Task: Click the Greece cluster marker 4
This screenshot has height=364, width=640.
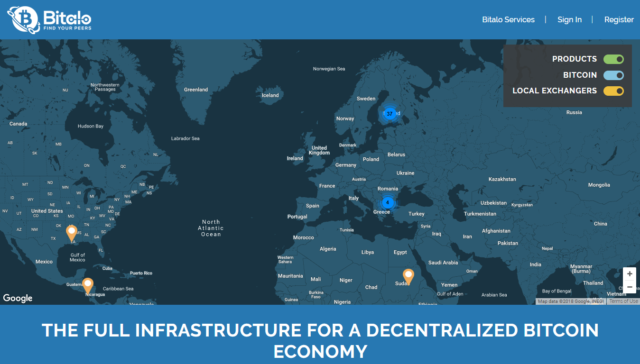Action: click(388, 203)
